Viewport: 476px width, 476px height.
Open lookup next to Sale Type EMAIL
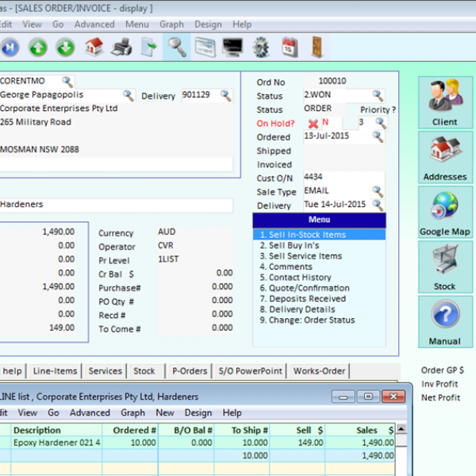point(378,191)
